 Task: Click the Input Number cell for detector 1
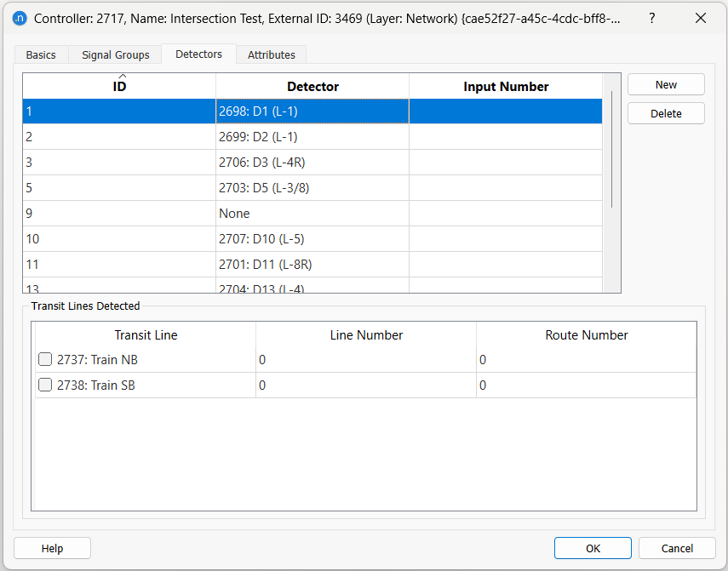505,111
